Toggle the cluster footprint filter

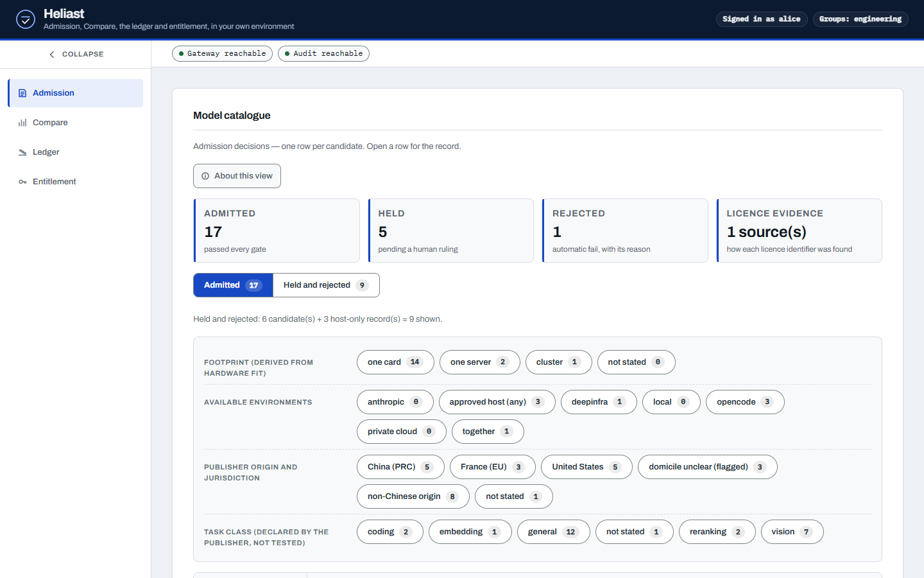pos(558,362)
